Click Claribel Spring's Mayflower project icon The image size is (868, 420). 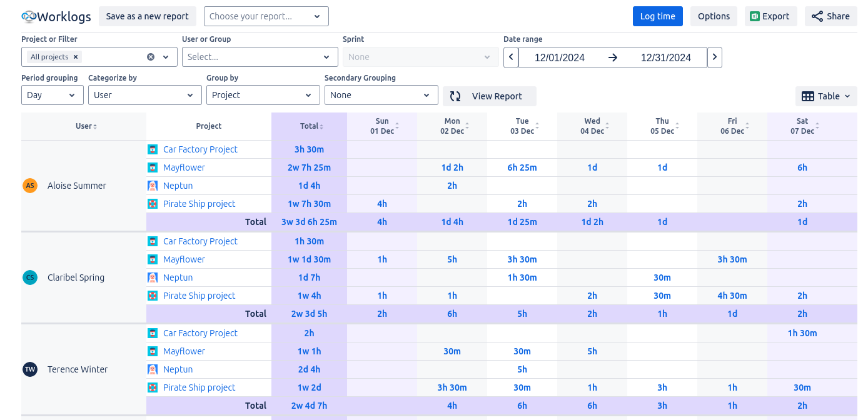pos(153,259)
